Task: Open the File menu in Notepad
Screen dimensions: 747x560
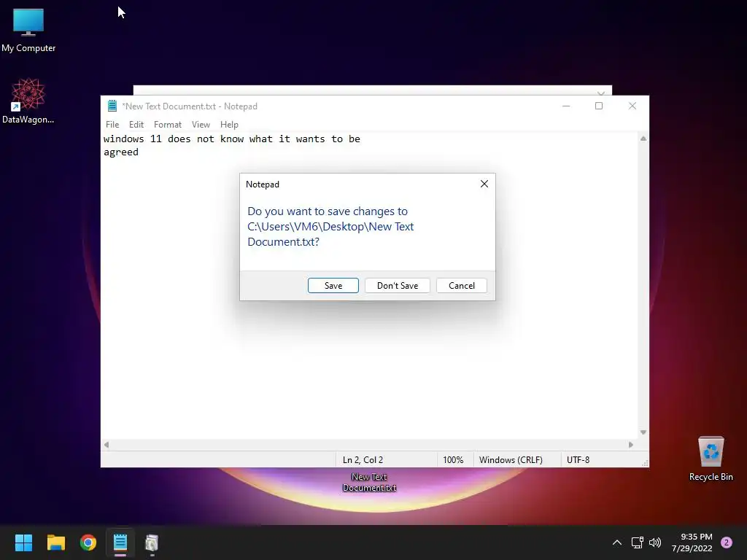Action: click(112, 124)
